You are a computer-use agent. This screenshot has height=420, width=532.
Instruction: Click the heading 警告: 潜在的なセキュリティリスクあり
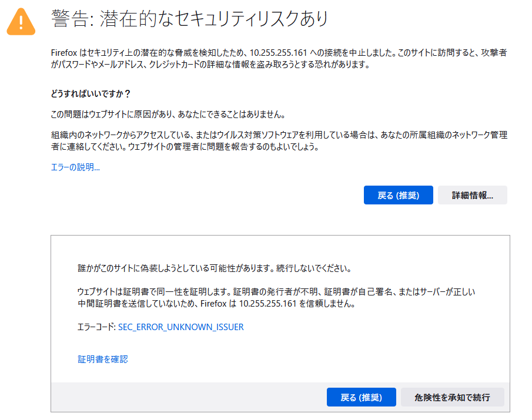[190, 18]
